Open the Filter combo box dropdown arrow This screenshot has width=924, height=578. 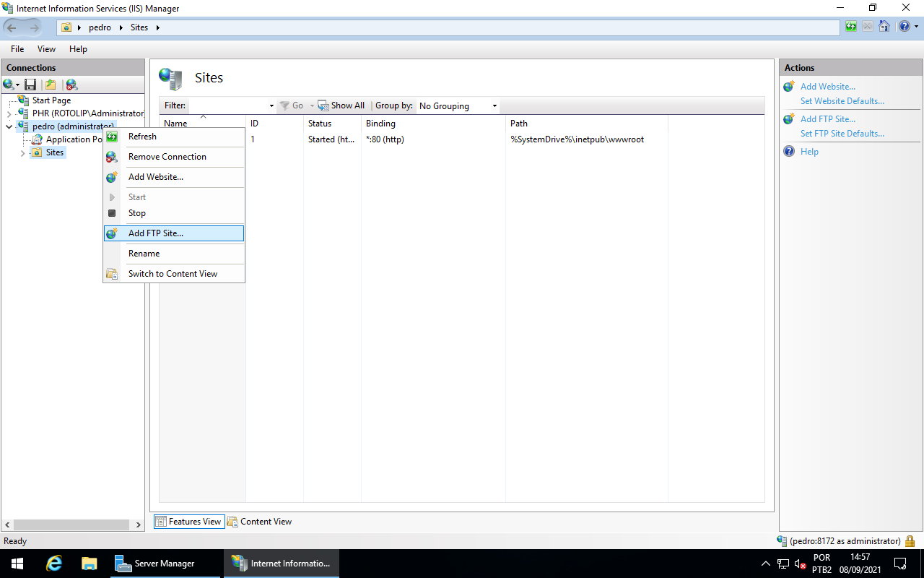coord(271,105)
